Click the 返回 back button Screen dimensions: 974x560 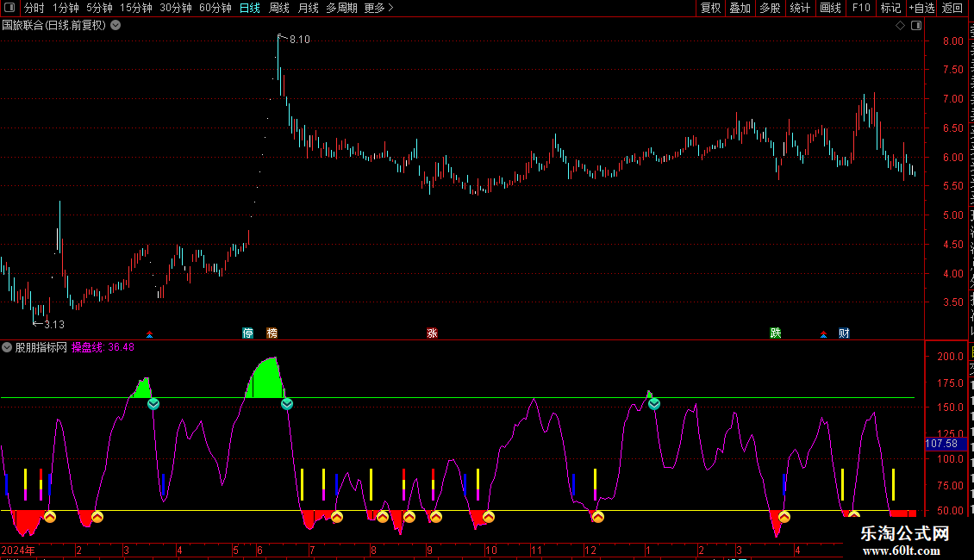coord(952,8)
